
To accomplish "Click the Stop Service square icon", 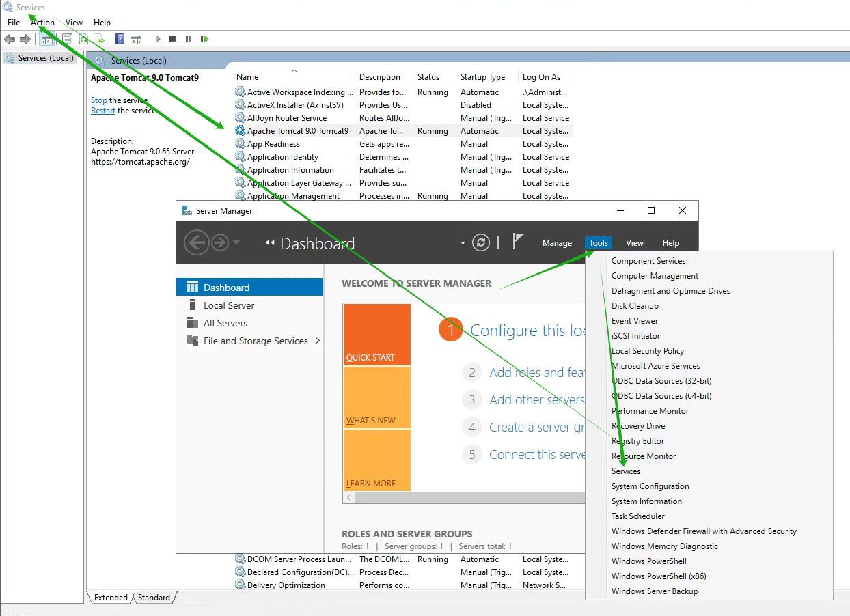I will pos(173,40).
